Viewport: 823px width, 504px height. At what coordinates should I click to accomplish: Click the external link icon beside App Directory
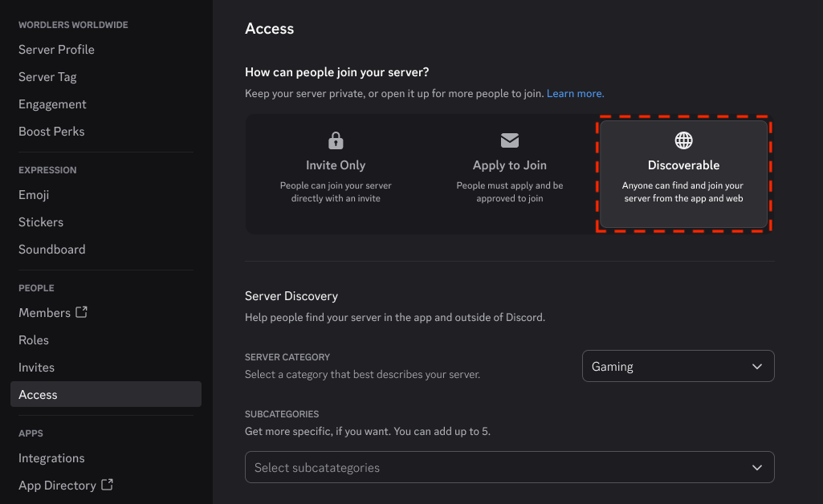(107, 485)
